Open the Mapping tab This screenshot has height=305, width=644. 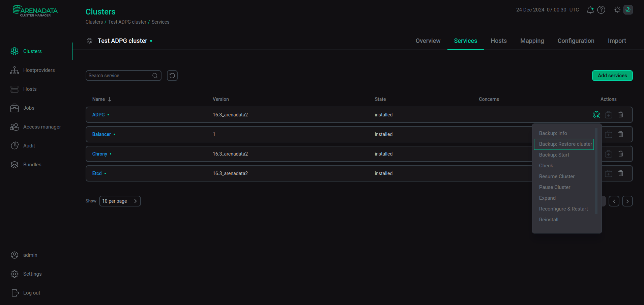[532, 41]
